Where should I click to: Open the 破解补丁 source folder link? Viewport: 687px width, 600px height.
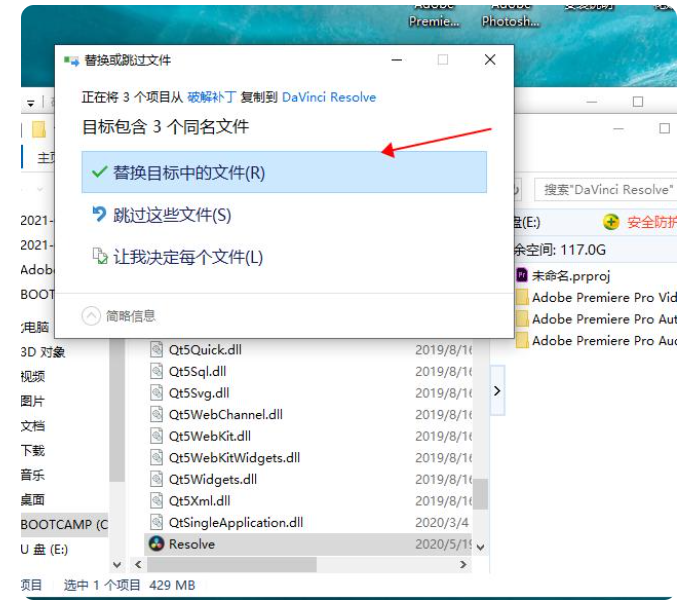210,97
